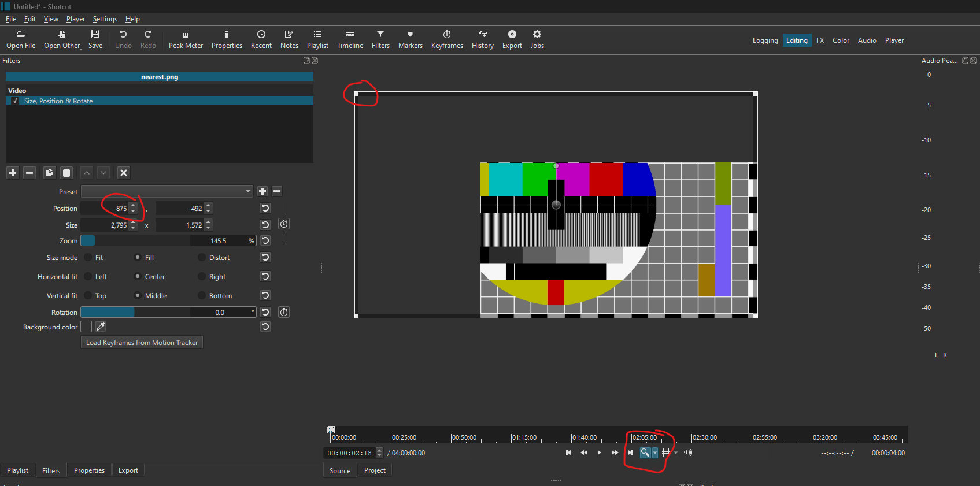This screenshot has height=486, width=980.
Task: Deselect the filter with X button
Action: point(123,173)
